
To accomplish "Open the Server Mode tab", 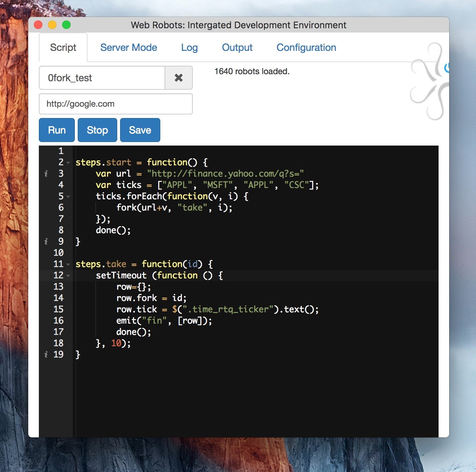I will point(129,47).
